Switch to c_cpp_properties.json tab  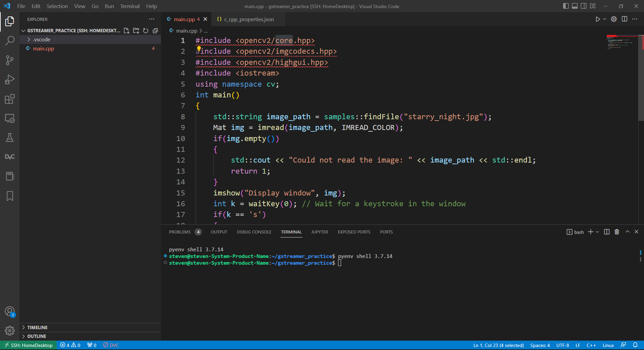pyautogui.click(x=248, y=19)
